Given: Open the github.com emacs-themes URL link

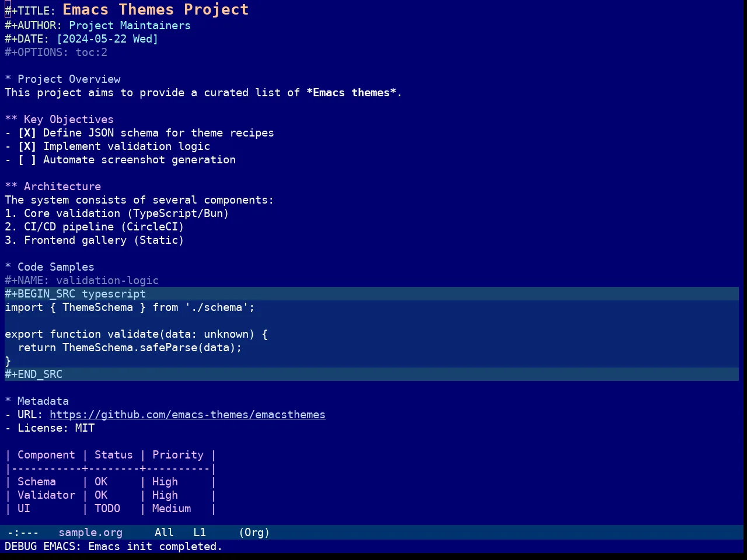Looking at the screenshot, I should (x=187, y=415).
